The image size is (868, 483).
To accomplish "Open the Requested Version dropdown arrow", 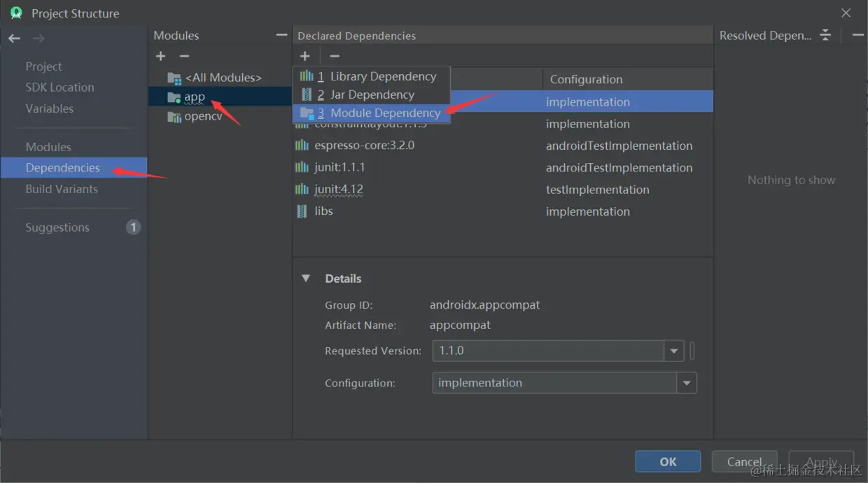I will pos(674,351).
